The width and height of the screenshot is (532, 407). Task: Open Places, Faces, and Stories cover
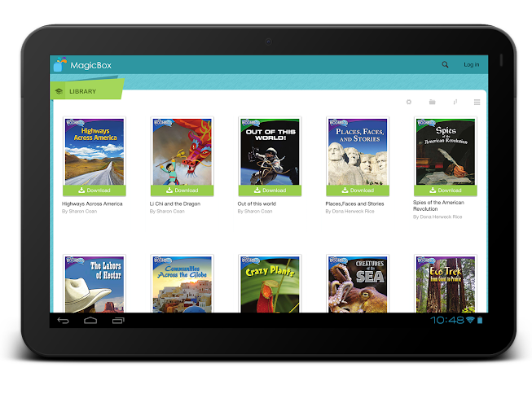(358, 151)
